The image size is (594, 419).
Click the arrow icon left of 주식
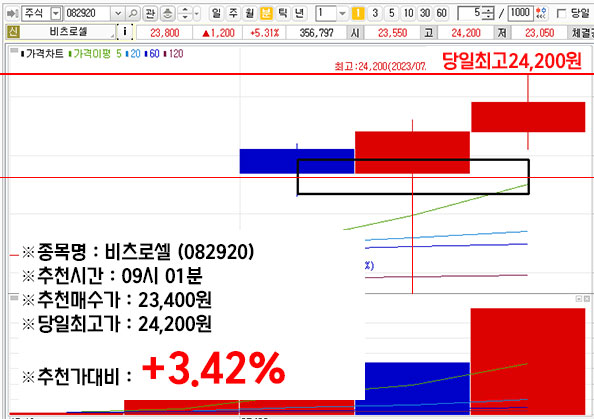13,14
